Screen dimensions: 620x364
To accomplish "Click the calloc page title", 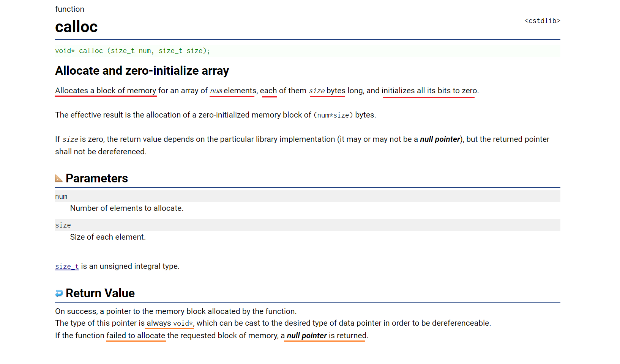I will click(76, 27).
